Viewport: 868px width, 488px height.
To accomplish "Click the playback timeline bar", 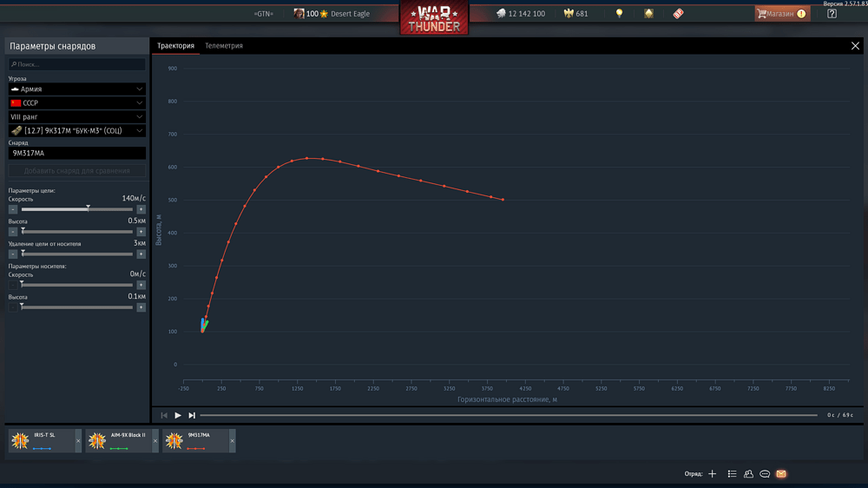I will click(x=509, y=415).
